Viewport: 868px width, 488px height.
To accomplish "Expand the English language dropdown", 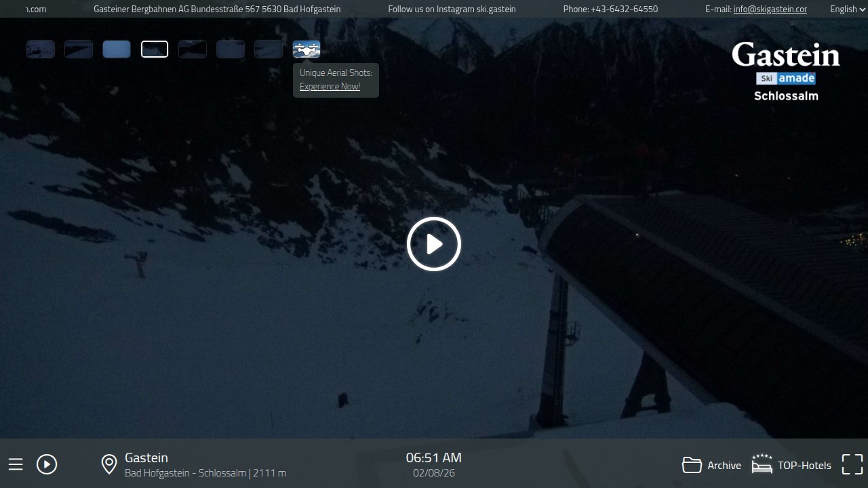I will (x=847, y=9).
